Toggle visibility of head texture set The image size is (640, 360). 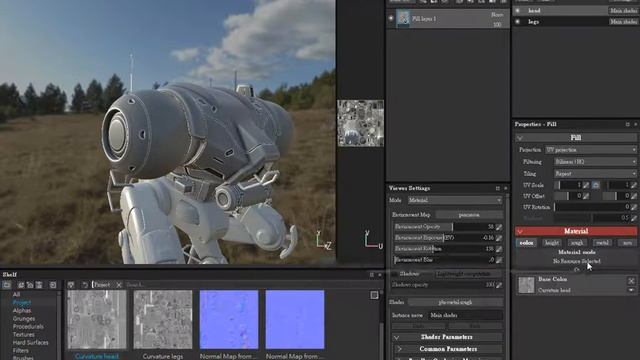(518, 11)
